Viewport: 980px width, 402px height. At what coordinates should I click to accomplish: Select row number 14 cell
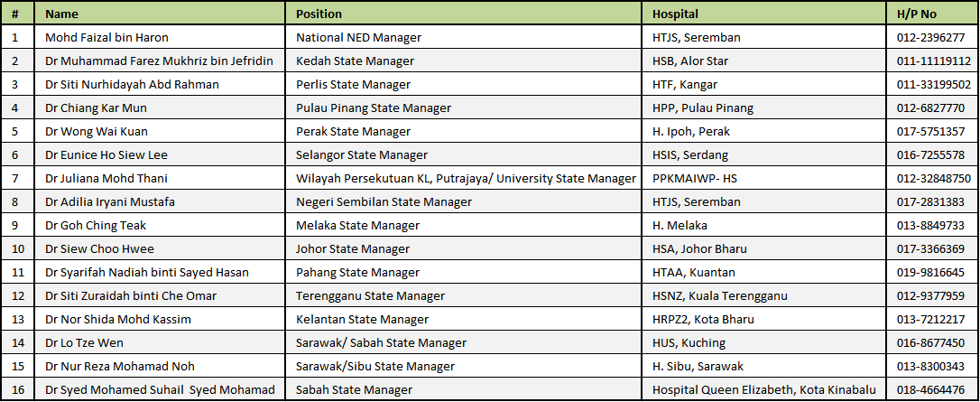pyautogui.click(x=18, y=342)
